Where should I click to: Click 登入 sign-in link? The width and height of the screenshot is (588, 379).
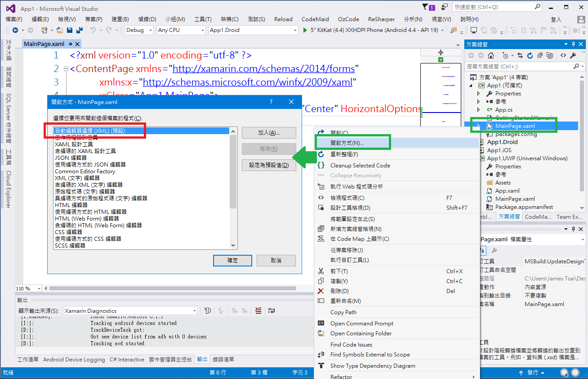[556, 19]
